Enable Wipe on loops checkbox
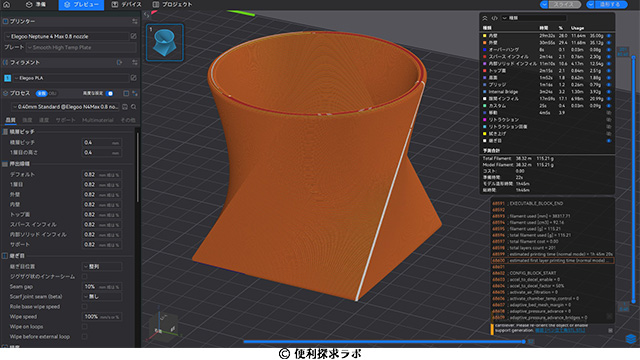Image resolution: width=640 pixels, height=360 pixels. point(84,327)
